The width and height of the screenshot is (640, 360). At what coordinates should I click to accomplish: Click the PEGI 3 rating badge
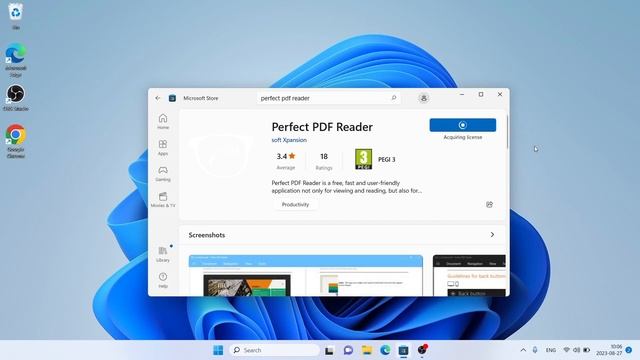click(x=363, y=159)
